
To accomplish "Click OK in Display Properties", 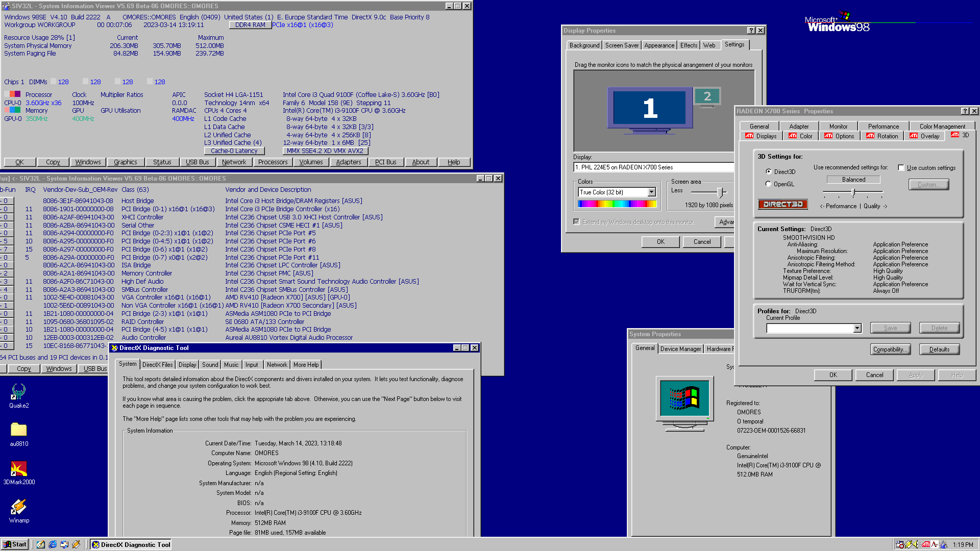I will point(660,242).
